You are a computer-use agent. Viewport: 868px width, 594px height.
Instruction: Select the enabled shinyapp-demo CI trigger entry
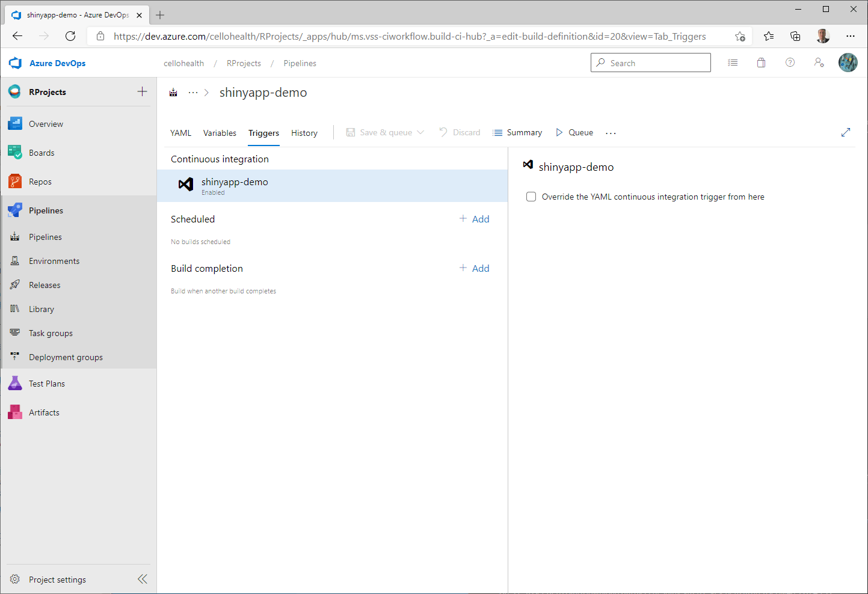pyautogui.click(x=235, y=186)
